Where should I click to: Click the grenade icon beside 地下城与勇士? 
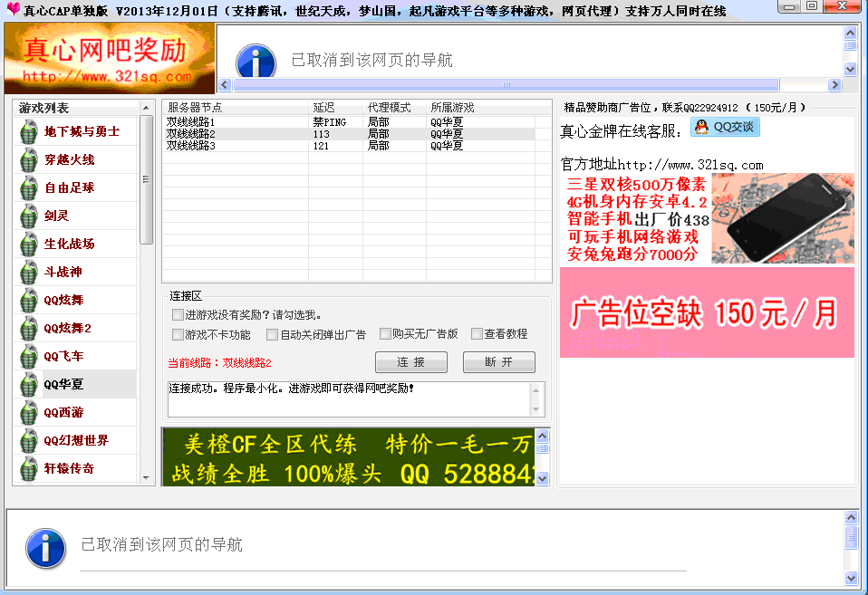click(x=30, y=132)
